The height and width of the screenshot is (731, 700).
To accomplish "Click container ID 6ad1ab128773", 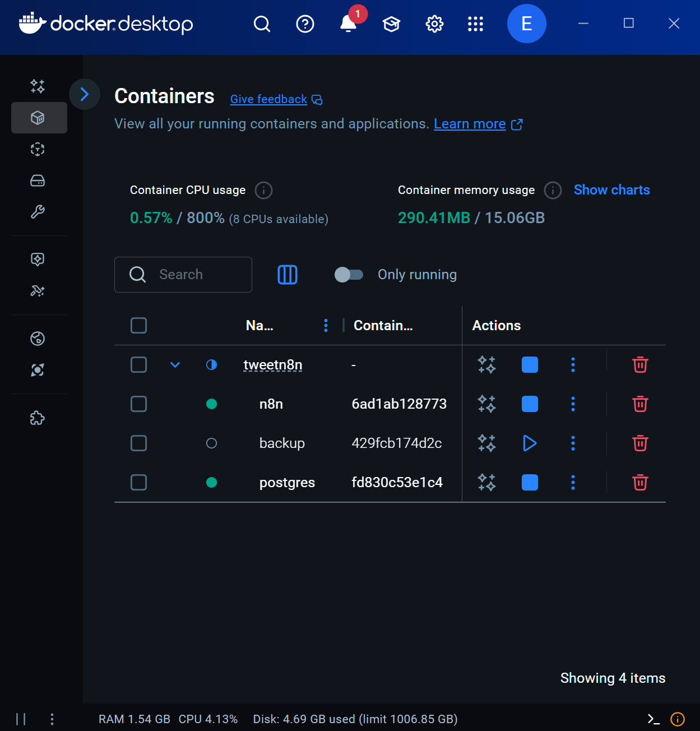I will coord(399,404).
